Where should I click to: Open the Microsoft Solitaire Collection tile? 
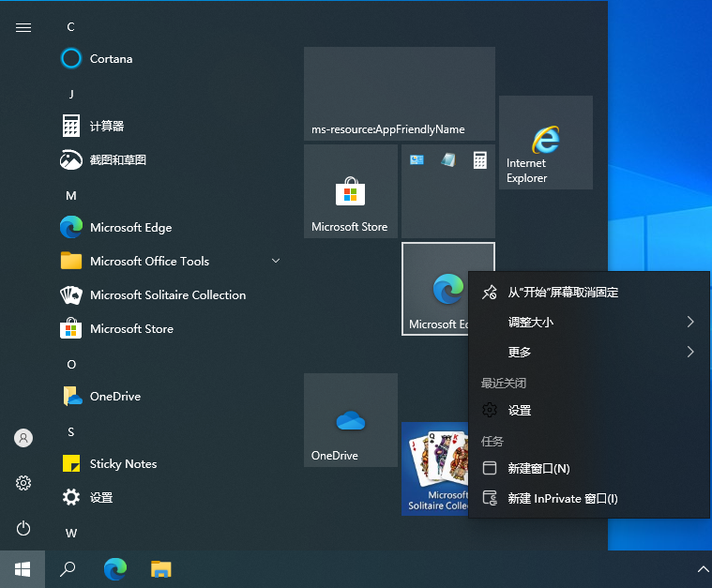point(435,469)
